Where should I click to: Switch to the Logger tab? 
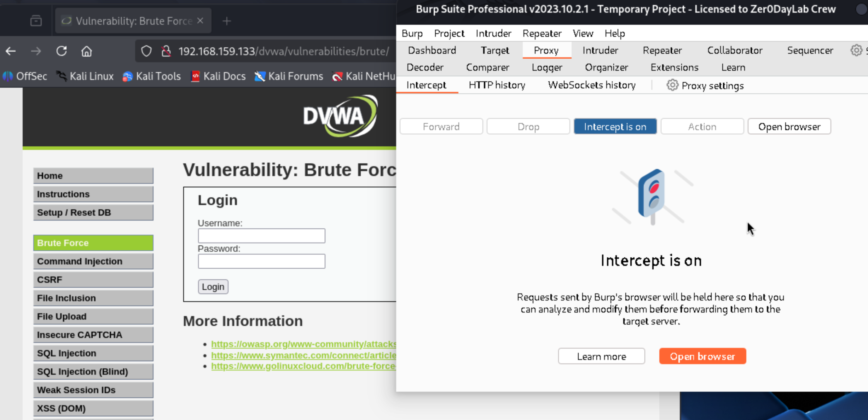[547, 67]
